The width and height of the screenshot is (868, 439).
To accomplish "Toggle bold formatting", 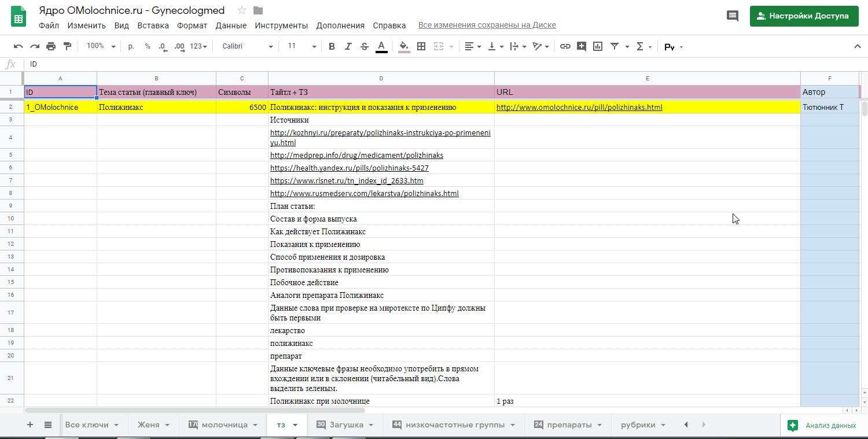I will point(332,47).
